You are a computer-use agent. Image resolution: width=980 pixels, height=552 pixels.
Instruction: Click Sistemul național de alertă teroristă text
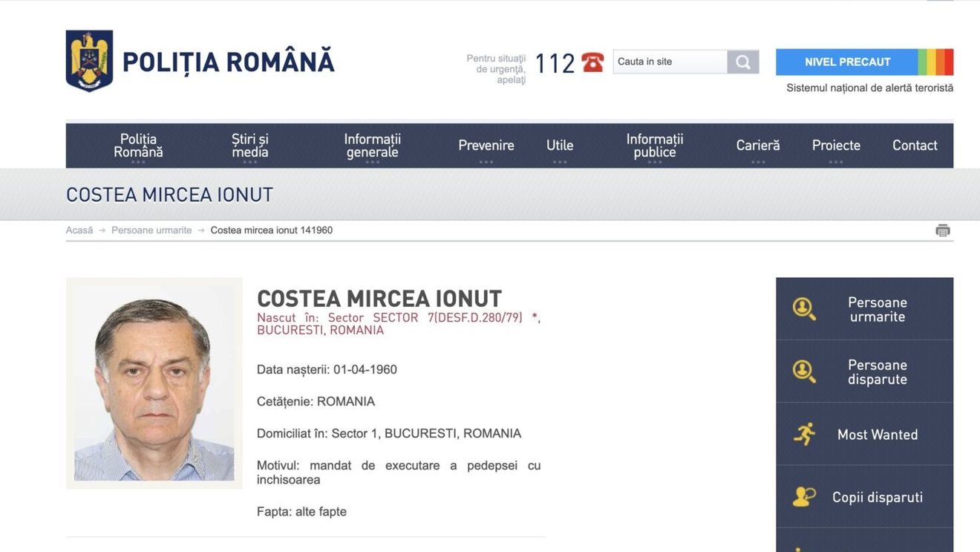pyautogui.click(x=869, y=88)
